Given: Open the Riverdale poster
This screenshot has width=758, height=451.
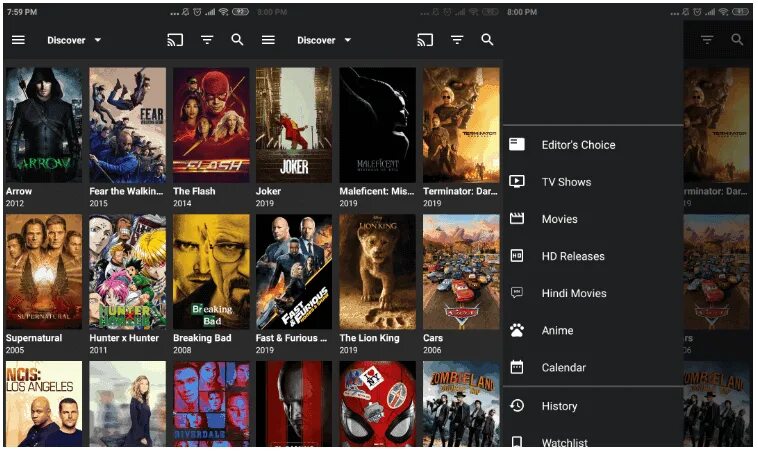Looking at the screenshot, I should tap(211, 404).
